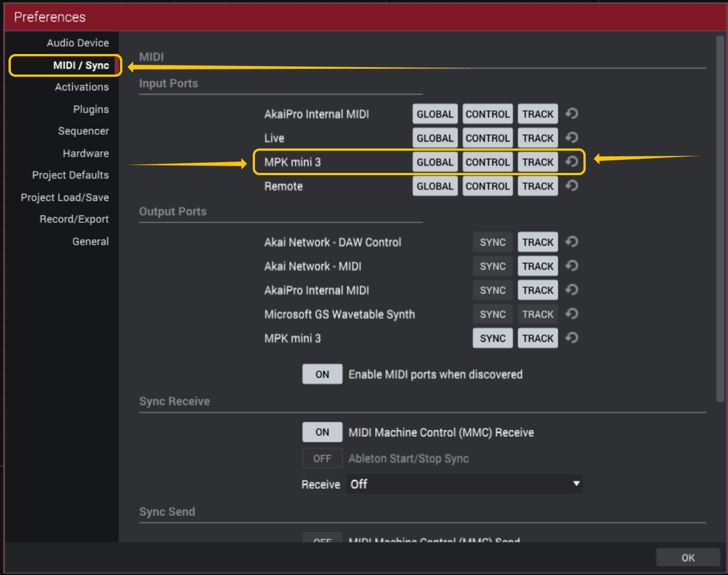Toggle TRACK for MPK mini 3 input
The image size is (728, 575).
pyautogui.click(x=538, y=162)
